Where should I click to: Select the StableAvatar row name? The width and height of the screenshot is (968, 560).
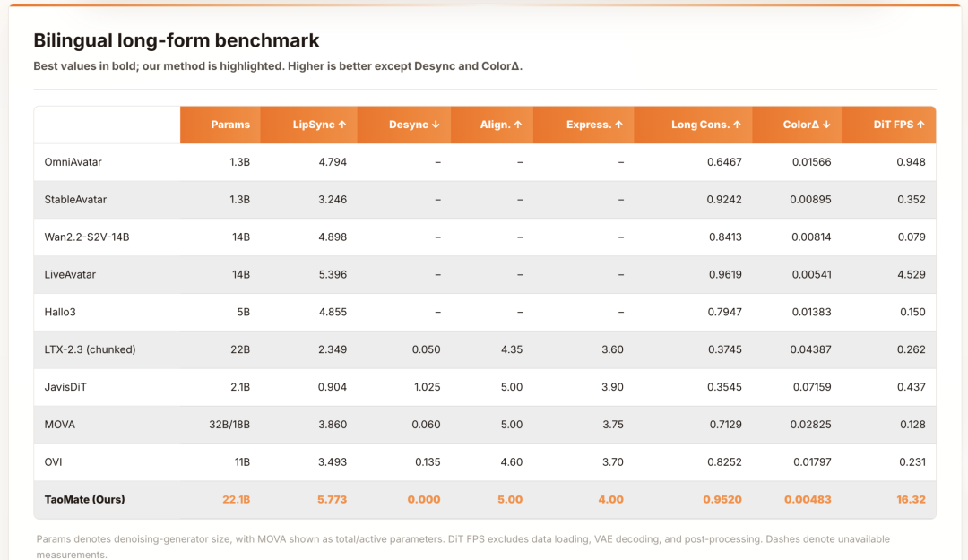click(x=75, y=200)
